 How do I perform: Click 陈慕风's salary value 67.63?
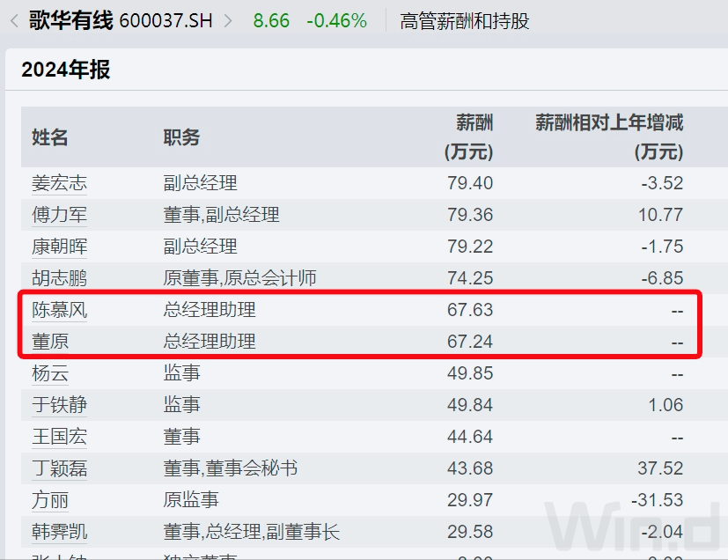click(470, 310)
